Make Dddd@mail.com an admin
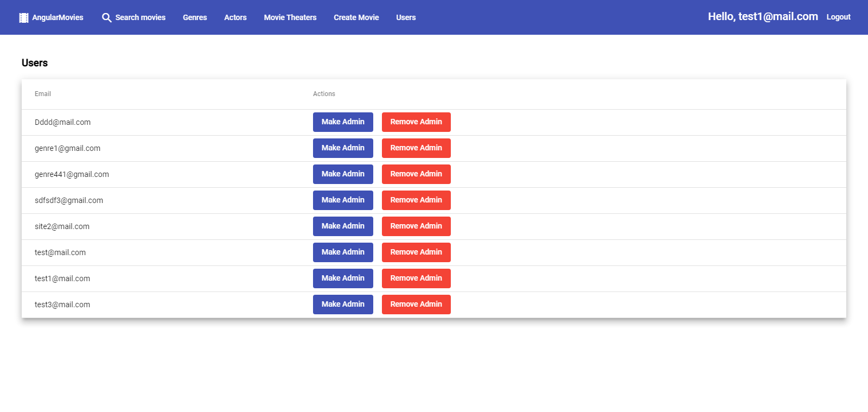868x412 pixels. (x=343, y=122)
